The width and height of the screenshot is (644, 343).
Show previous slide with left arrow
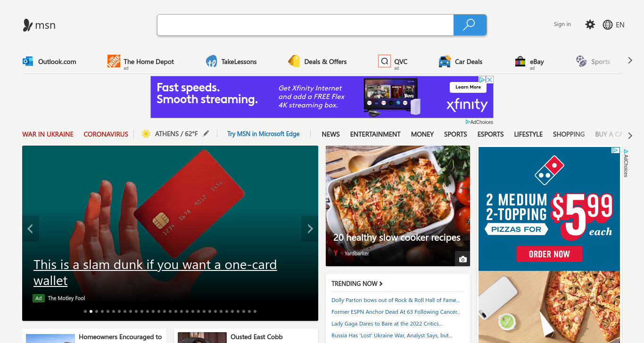(x=30, y=229)
